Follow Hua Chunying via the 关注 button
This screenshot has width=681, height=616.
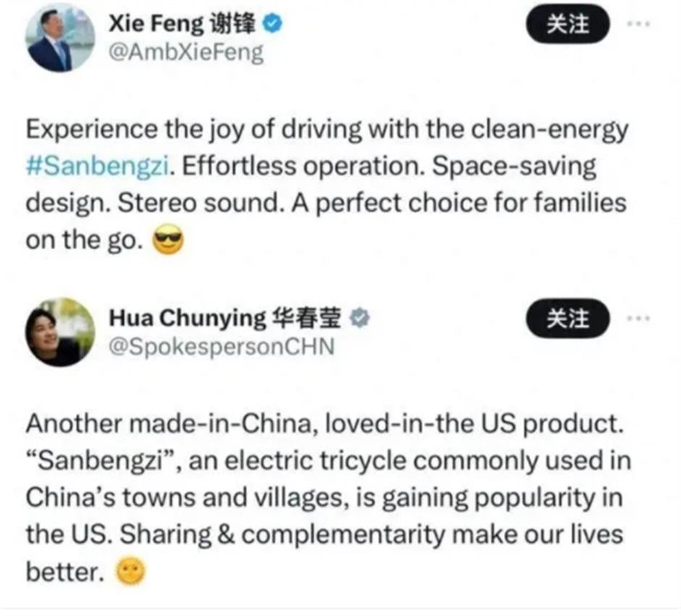(x=568, y=319)
